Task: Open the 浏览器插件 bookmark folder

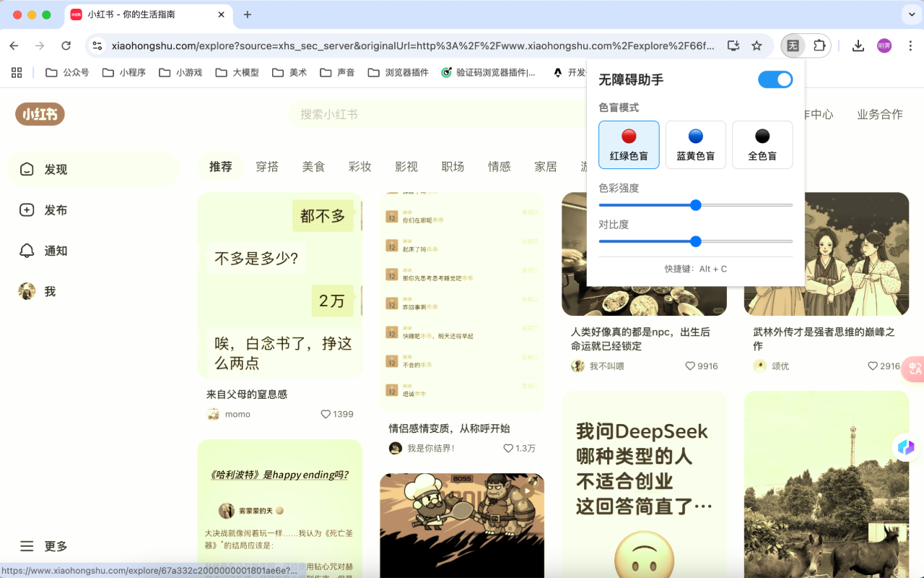Action: click(398, 72)
